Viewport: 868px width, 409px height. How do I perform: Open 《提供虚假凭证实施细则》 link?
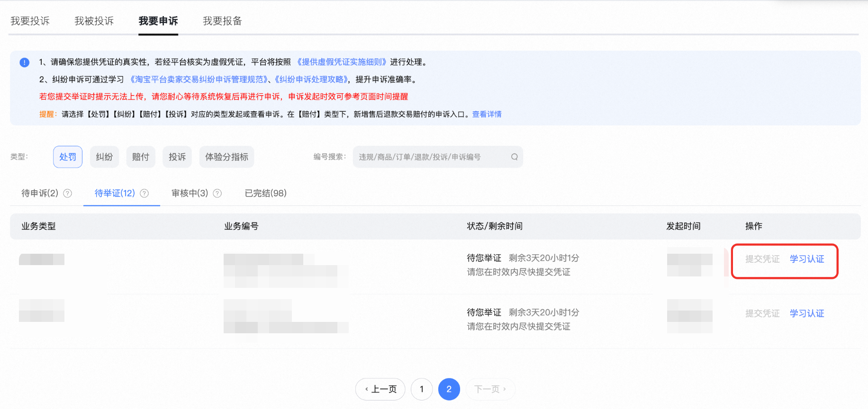point(342,62)
